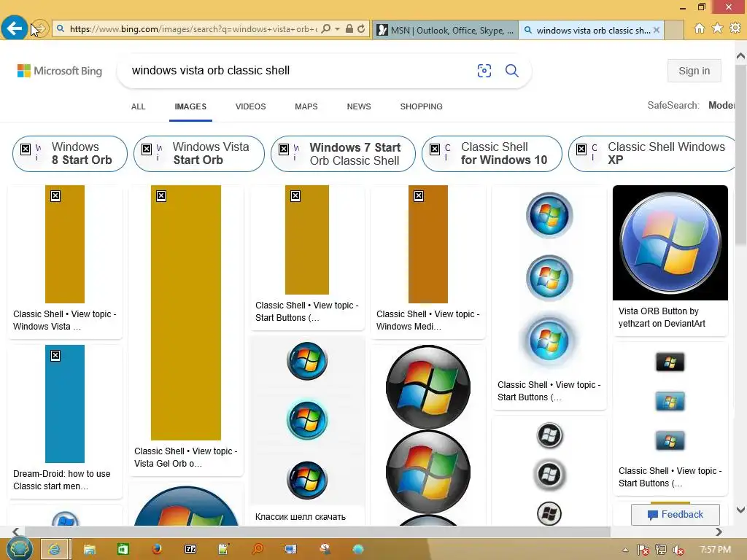Open Favorites star icon
Viewport: 747px width, 560px height.
718,28
